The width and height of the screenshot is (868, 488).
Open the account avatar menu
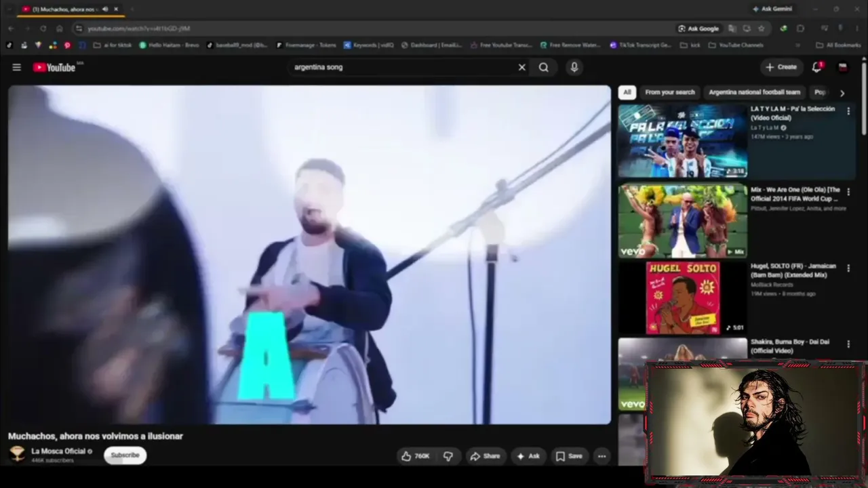pyautogui.click(x=843, y=67)
